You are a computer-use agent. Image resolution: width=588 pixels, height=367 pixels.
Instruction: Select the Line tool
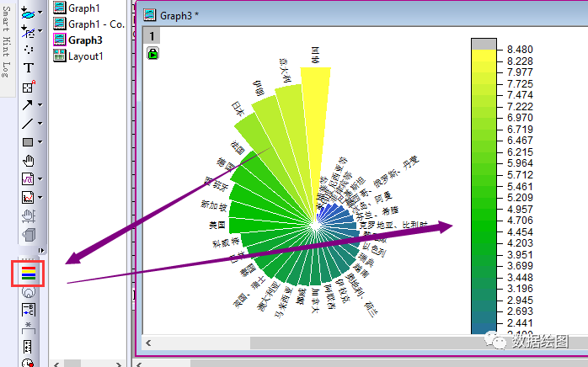[27, 124]
